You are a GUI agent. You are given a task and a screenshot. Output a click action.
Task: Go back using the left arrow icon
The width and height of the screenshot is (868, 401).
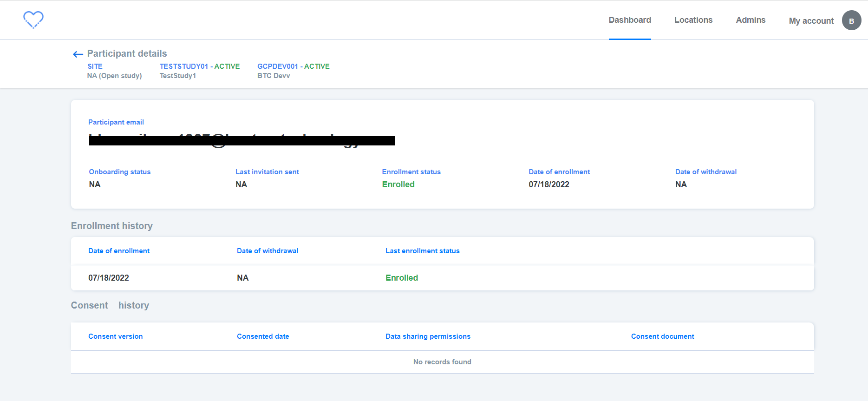point(78,54)
